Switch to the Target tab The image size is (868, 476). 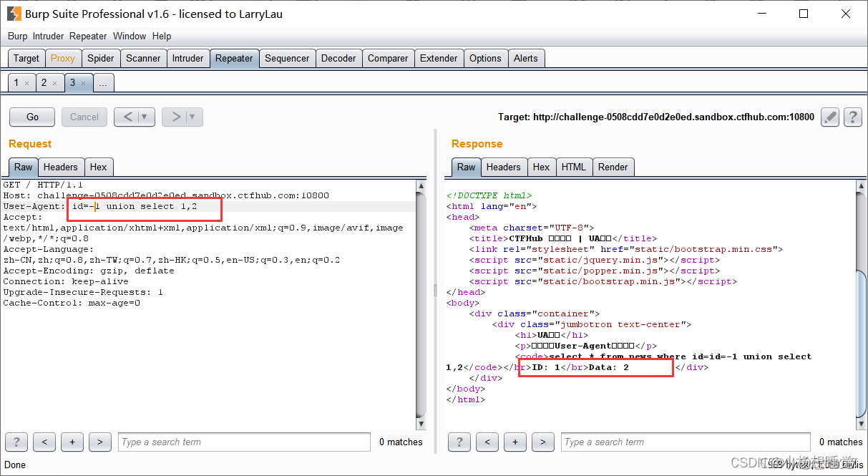(x=26, y=58)
